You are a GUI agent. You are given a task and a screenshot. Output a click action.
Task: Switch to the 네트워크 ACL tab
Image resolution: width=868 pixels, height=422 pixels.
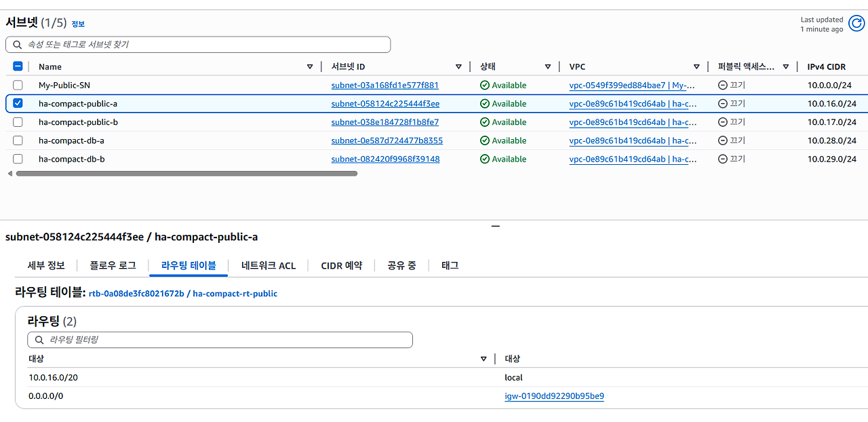[268, 265]
